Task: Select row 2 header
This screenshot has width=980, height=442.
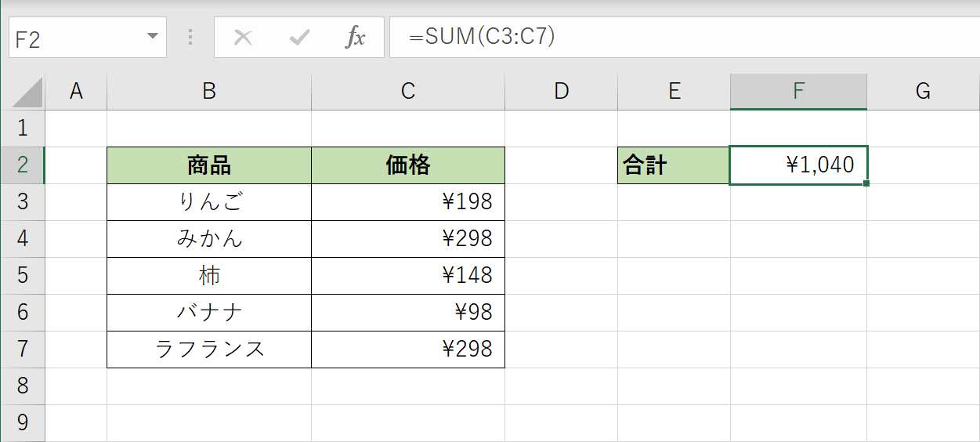Action: pos(22,165)
